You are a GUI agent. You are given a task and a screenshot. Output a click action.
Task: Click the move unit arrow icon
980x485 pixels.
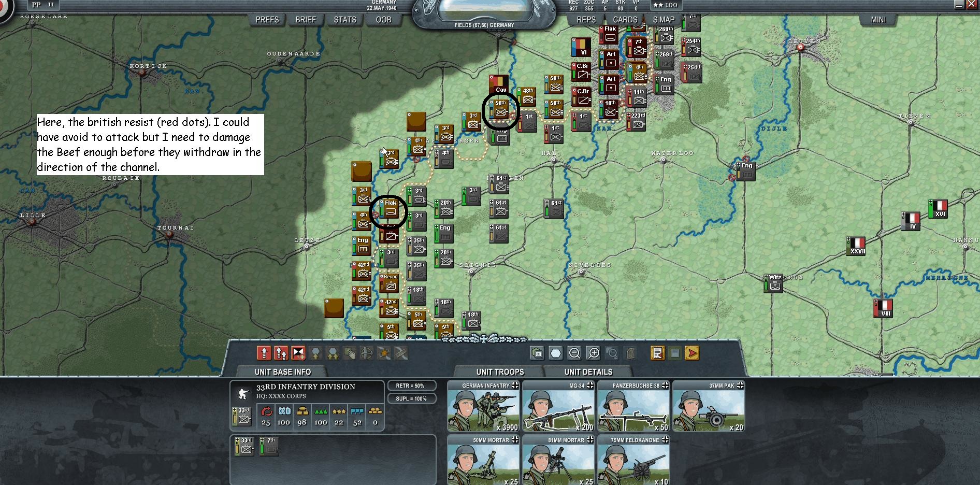(264, 353)
